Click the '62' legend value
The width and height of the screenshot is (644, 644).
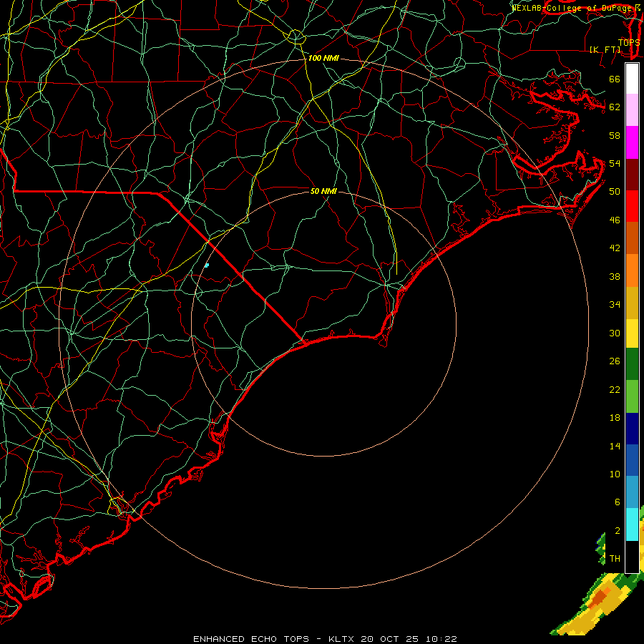(x=615, y=107)
